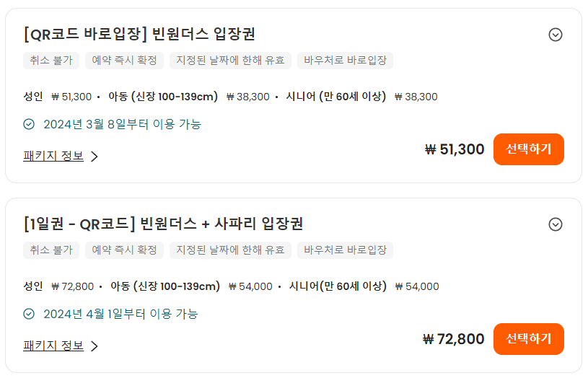The width and height of the screenshot is (588, 378).
Task: Click the 취소 불가 tag on first card
Action: pyautogui.click(x=51, y=61)
